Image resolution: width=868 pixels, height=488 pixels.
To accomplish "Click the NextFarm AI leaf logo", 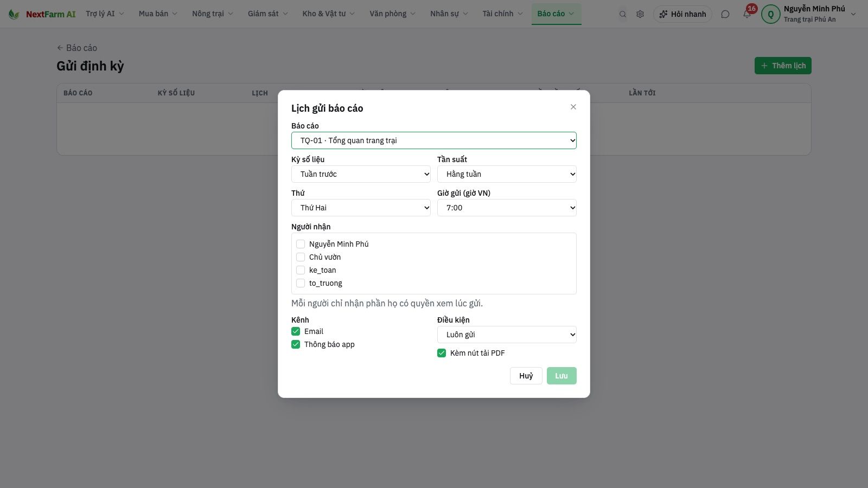I will tap(14, 14).
